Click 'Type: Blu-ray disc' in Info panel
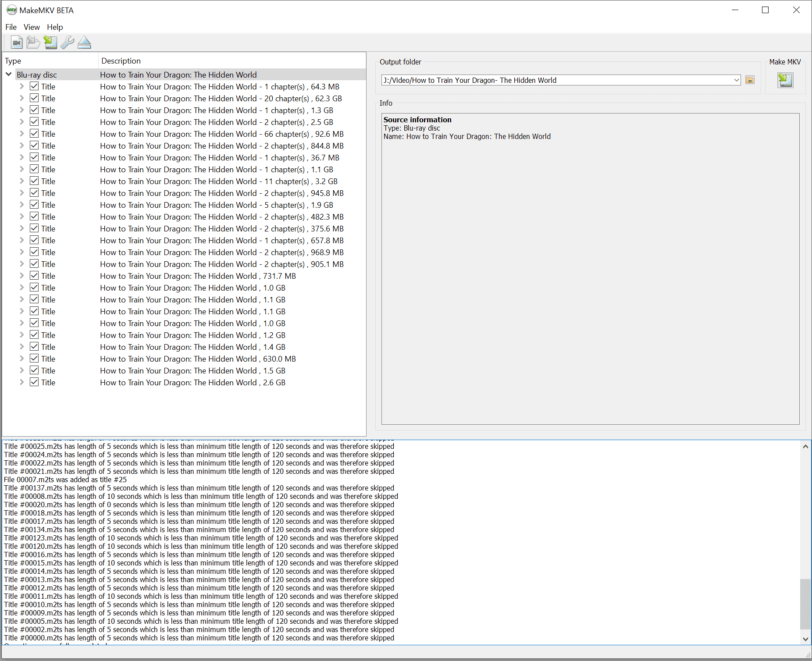The width and height of the screenshot is (812, 661). click(x=412, y=128)
